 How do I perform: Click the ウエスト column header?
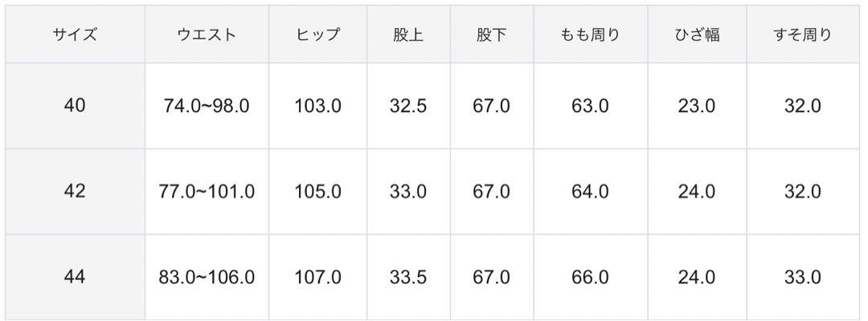[x=207, y=35]
